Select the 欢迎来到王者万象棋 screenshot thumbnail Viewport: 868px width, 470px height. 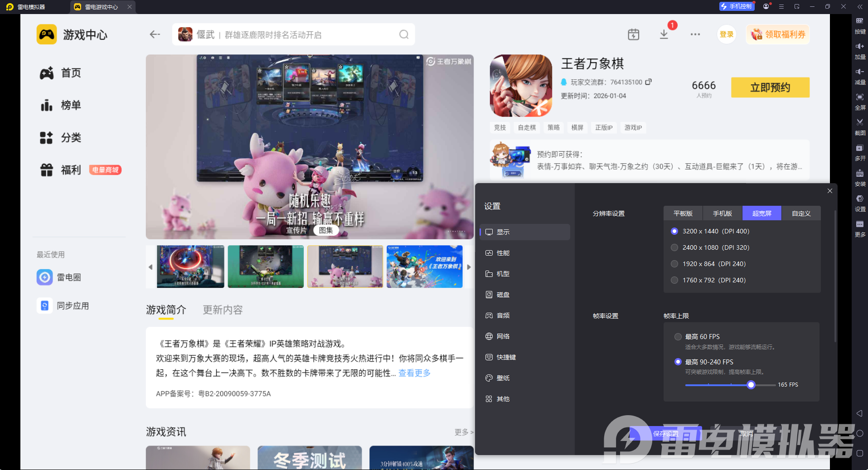tap(424, 266)
